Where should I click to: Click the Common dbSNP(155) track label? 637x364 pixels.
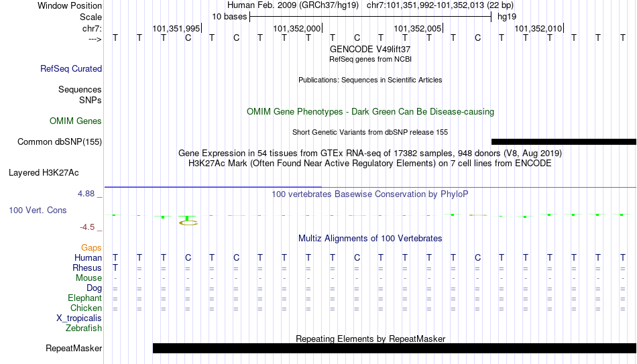click(x=59, y=142)
